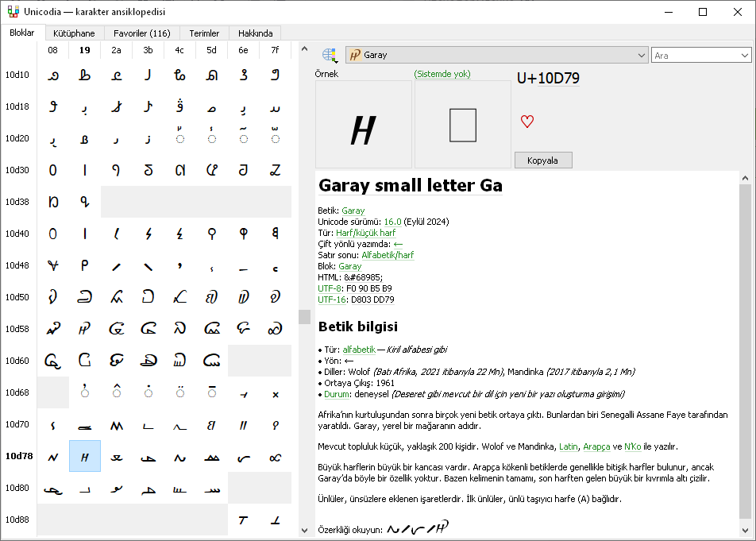Follow the Latin script link

[x=569, y=446]
